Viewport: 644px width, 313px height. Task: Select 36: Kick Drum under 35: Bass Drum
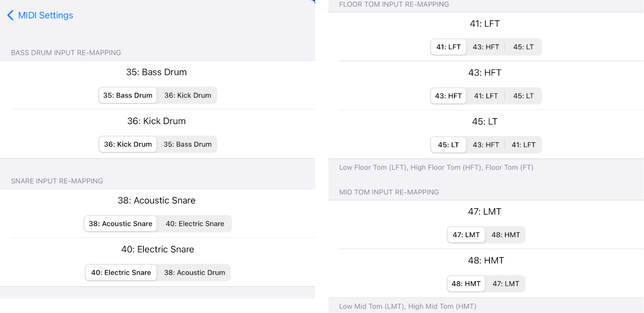click(188, 96)
